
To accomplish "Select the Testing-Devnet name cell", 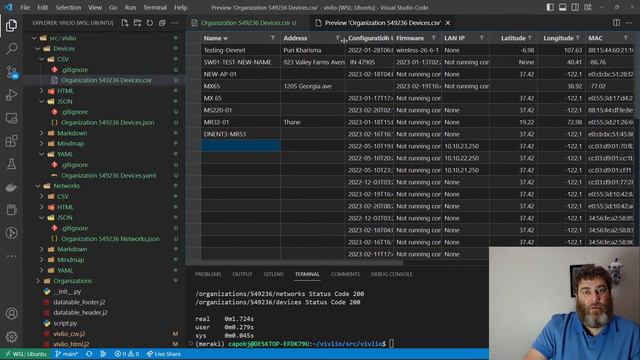I will click(241, 50).
